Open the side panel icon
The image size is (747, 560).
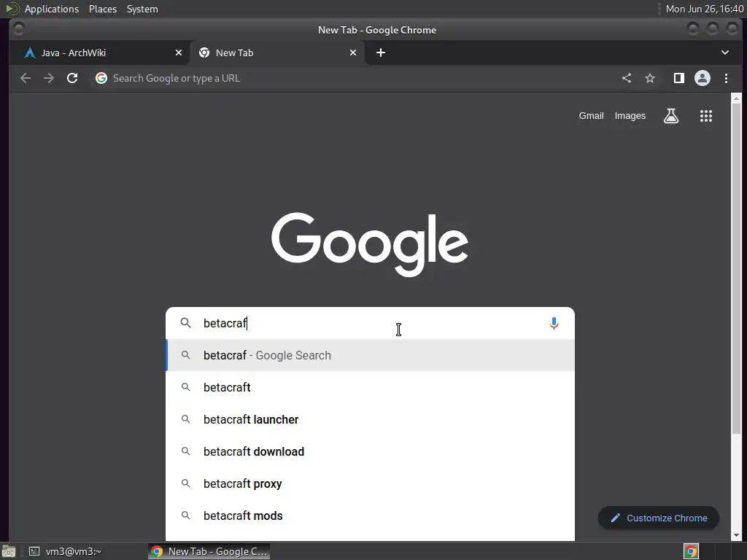pyautogui.click(x=679, y=78)
